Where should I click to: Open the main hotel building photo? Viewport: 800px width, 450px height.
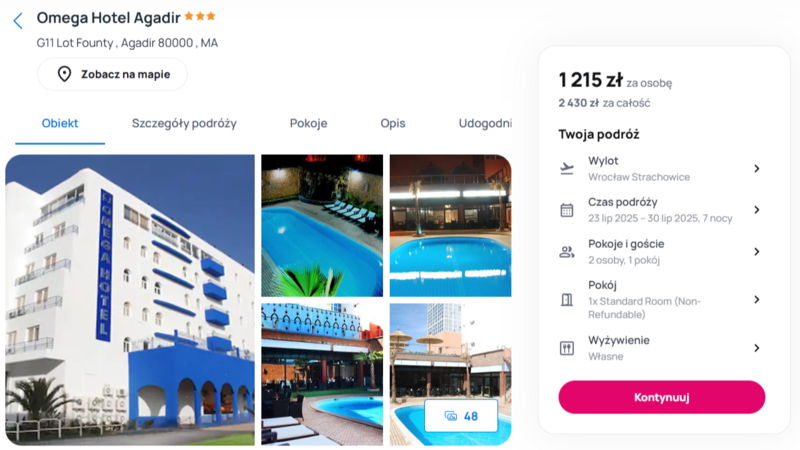click(130, 300)
